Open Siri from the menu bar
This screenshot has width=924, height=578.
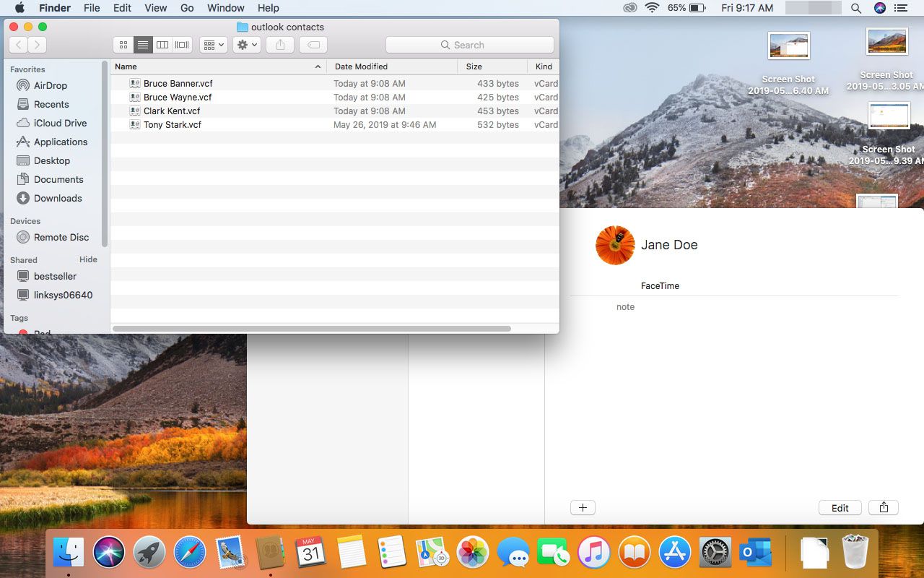pos(879,8)
